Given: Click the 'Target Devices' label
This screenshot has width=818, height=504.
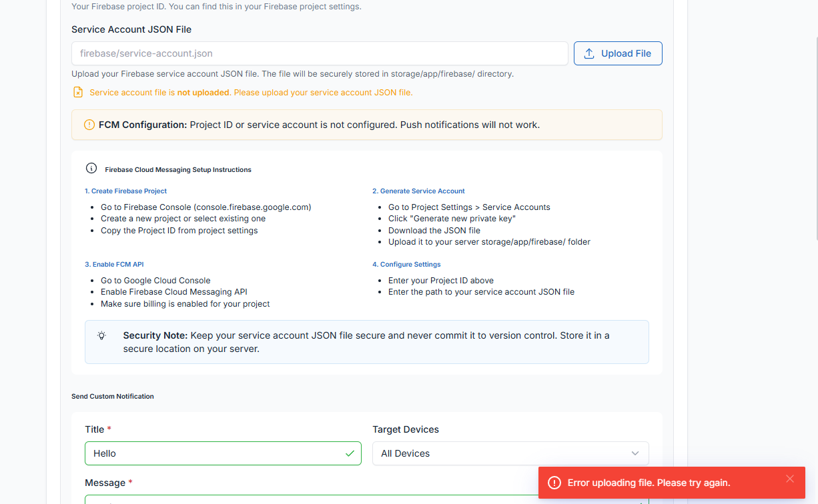Looking at the screenshot, I should tap(406, 429).
